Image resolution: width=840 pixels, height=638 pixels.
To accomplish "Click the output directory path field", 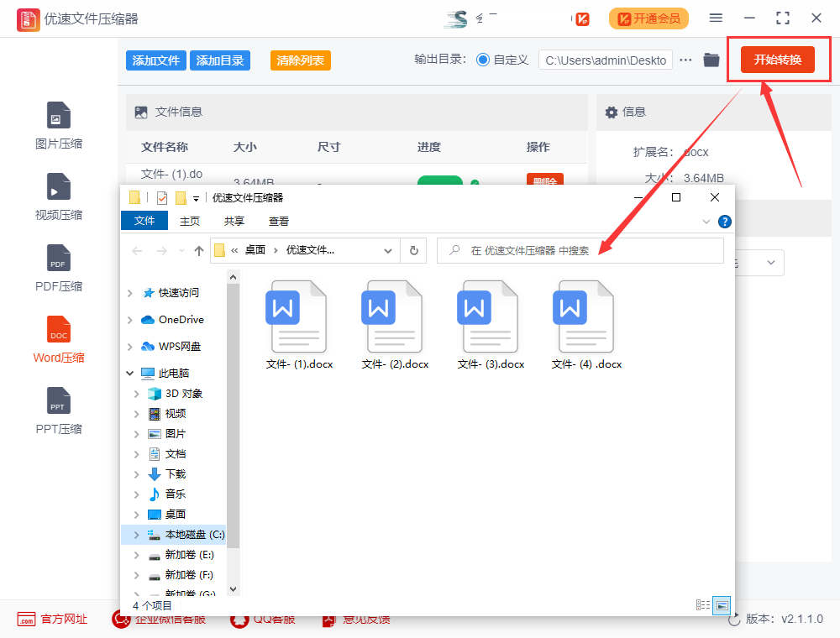I will pos(606,60).
